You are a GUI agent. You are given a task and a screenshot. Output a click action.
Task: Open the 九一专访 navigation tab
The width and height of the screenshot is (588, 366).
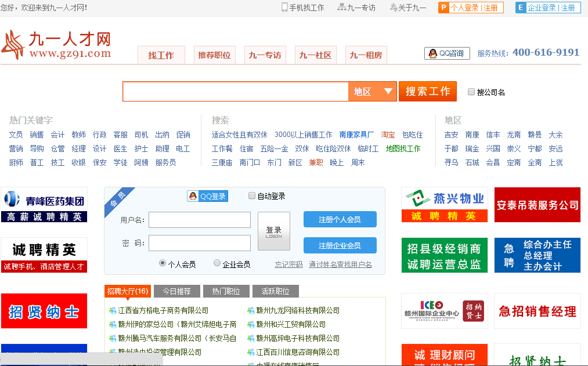point(265,56)
